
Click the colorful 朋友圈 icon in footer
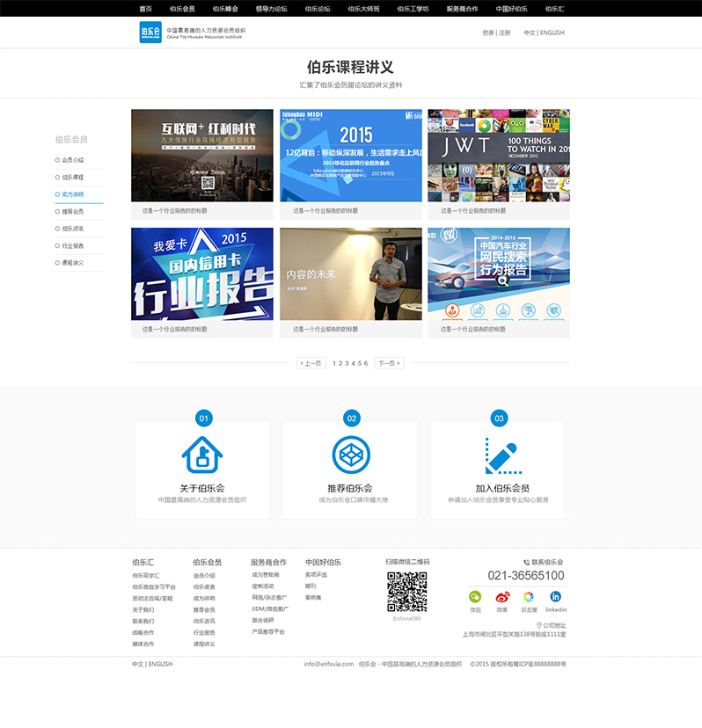pos(528,596)
